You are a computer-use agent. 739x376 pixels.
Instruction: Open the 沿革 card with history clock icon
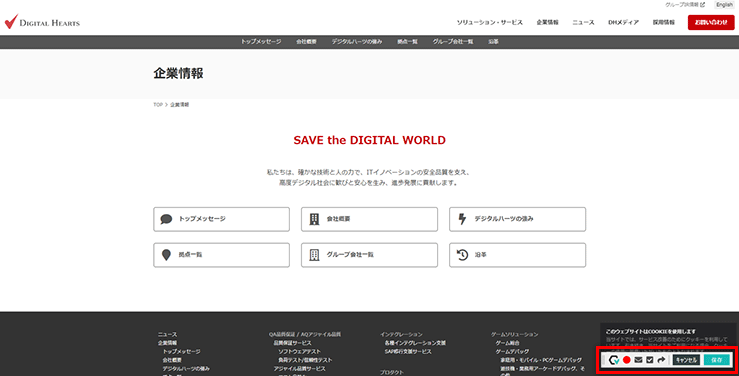pos(517,255)
